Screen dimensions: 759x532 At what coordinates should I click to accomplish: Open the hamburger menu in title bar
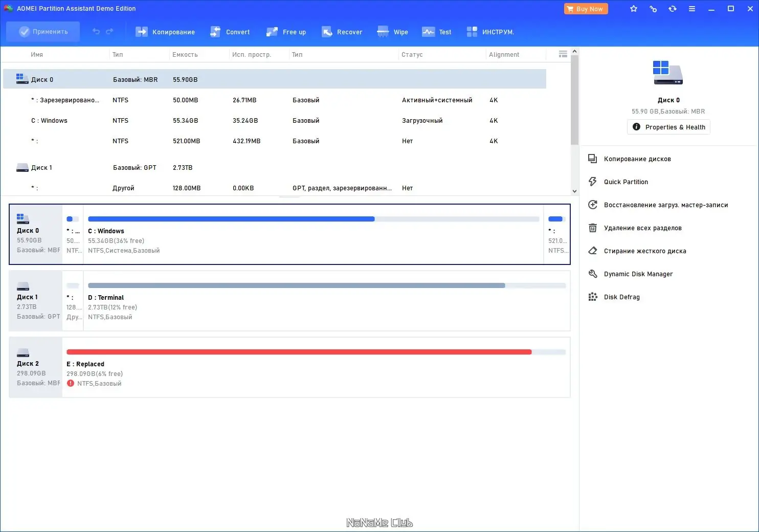(691, 9)
